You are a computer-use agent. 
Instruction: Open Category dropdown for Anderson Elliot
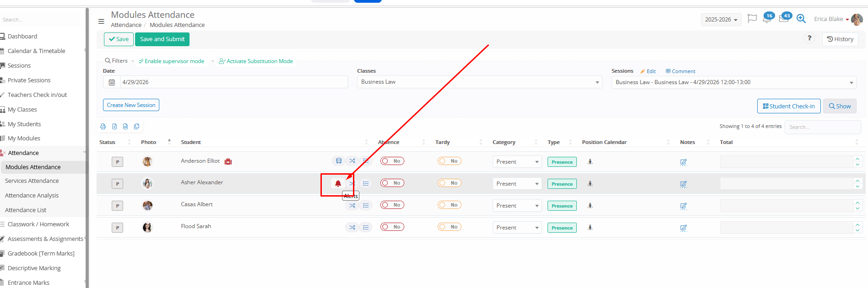pyautogui.click(x=517, y=162)
